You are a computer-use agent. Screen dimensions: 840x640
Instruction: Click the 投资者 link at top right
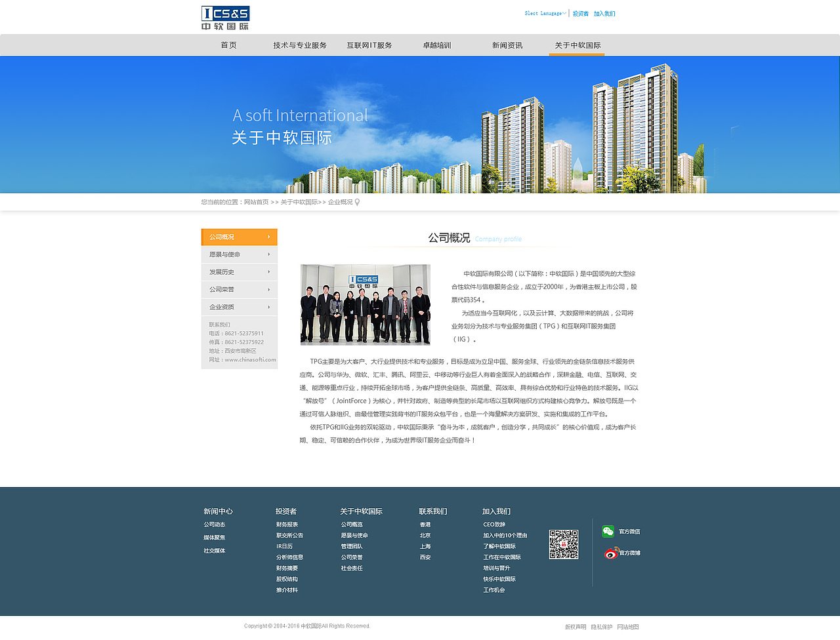(580, 13)
